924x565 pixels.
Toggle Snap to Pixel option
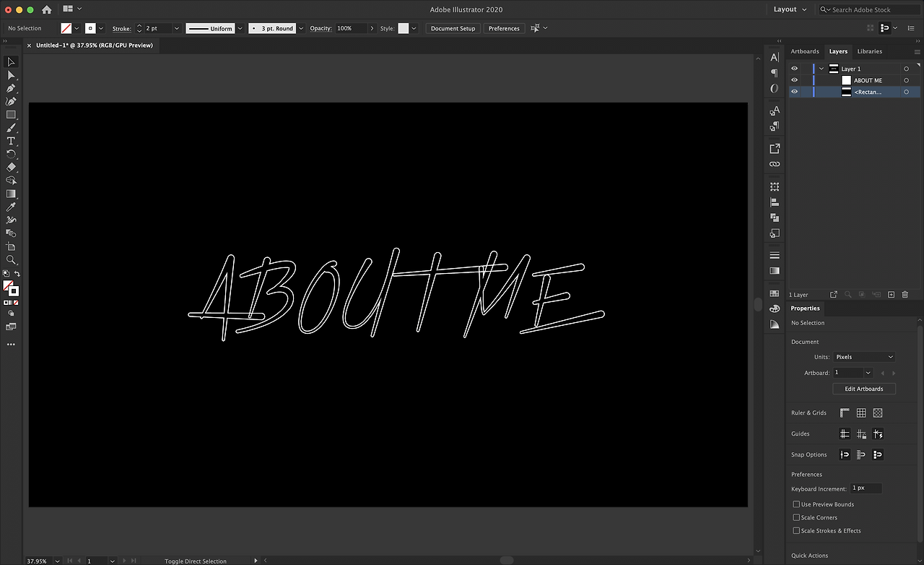tap(878, 454)
